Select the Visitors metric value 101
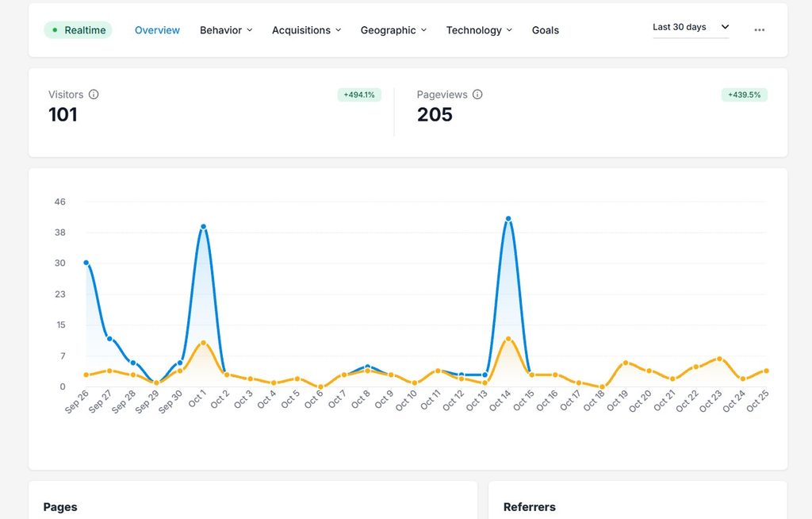The image size is (812, 519). [x=63, y=114]
